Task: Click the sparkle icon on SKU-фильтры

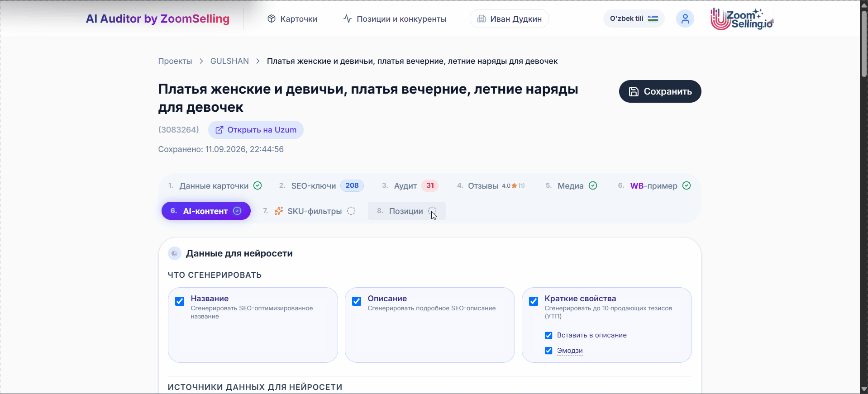Action: click(x=279, y=211)
